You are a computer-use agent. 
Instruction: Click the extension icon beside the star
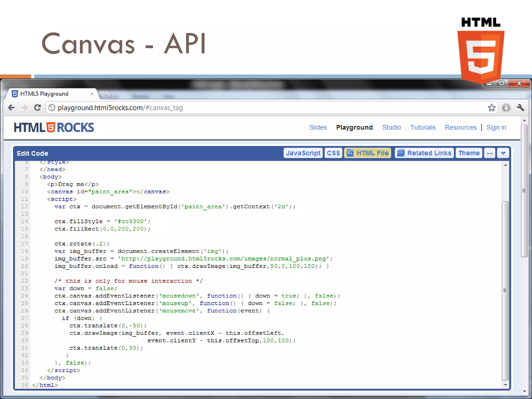(x=506, y=108)
